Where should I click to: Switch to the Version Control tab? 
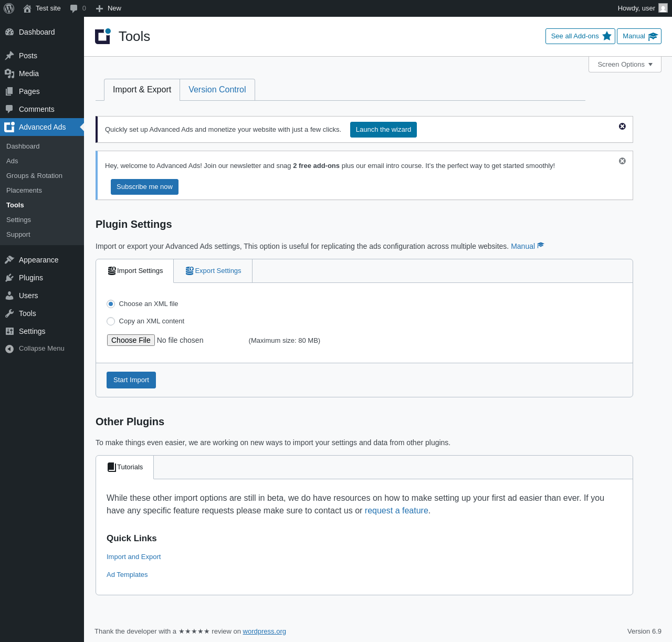tap(217, 90)
